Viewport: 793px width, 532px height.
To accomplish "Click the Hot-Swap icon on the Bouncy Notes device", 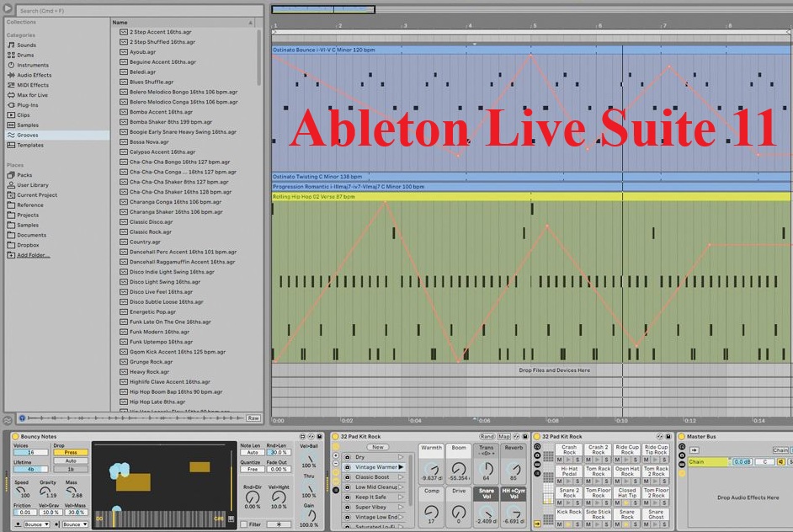I will coord(311,435).
